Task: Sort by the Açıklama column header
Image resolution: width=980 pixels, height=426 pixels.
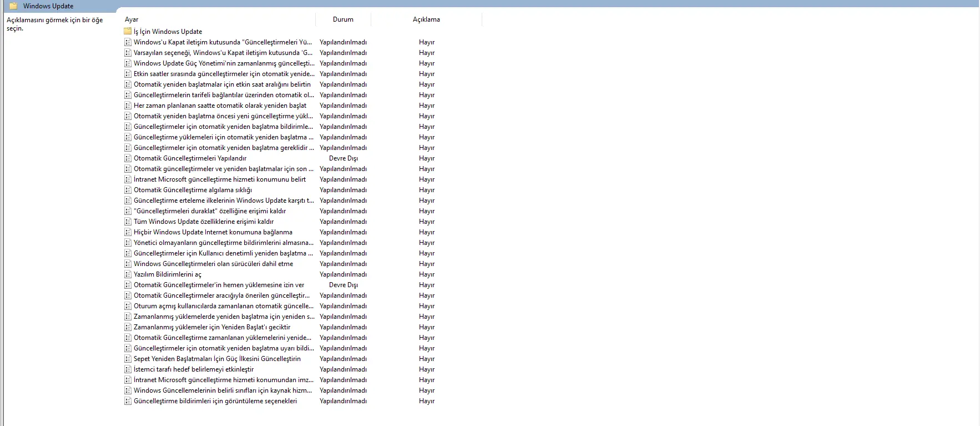Action: click(x=426, y=19)
